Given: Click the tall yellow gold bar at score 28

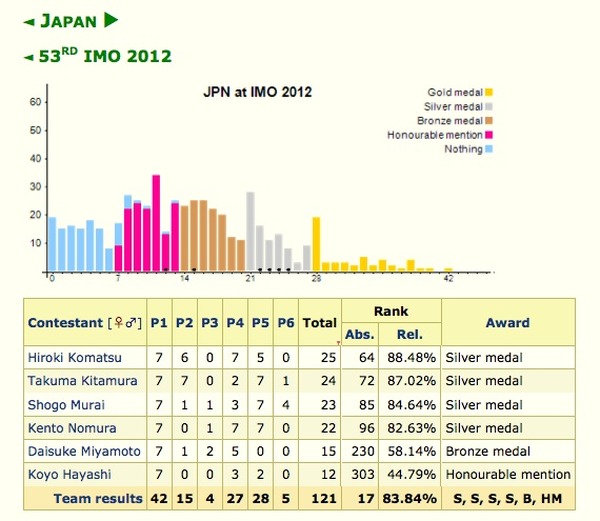Looking at the screenshot, I should 316,244.
